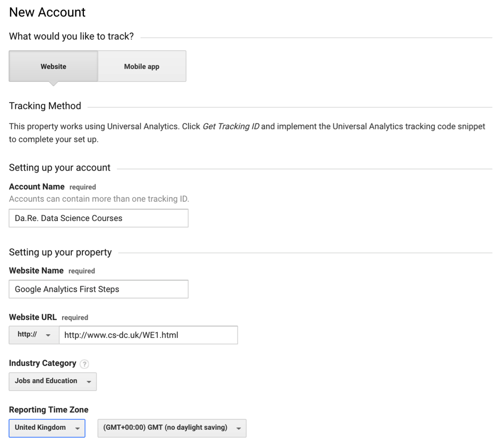Switch to Mobile app tracking

coord(142,66)
